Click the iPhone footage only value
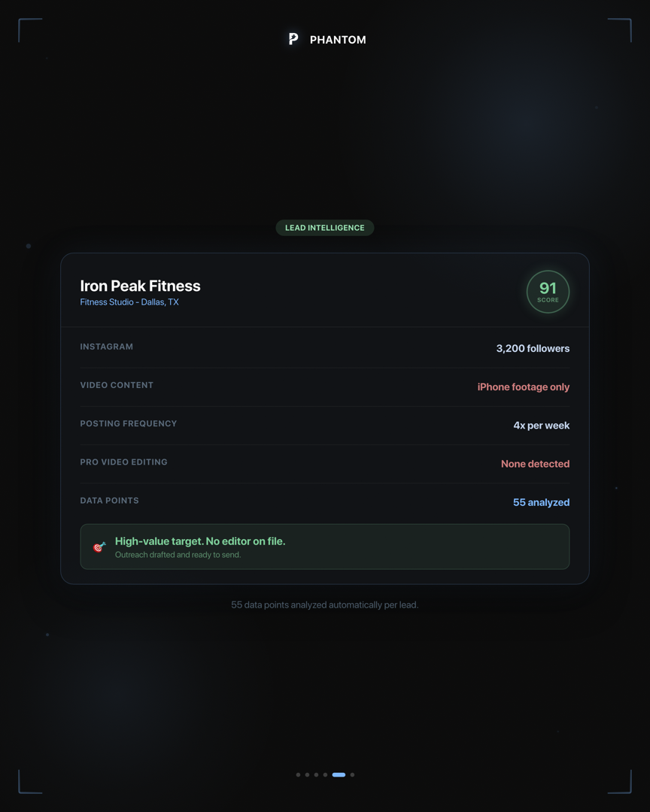The image size is (650, 812). tap(524, 387)
